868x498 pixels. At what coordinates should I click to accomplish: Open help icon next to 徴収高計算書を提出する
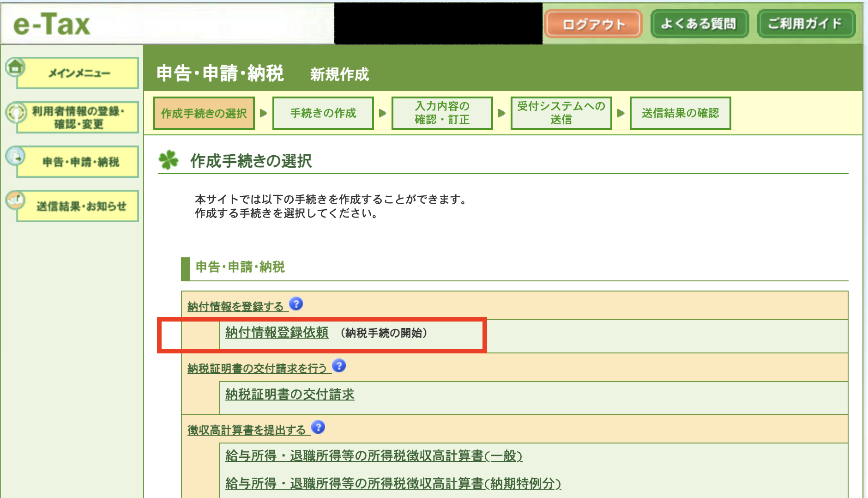coord(318,427)
